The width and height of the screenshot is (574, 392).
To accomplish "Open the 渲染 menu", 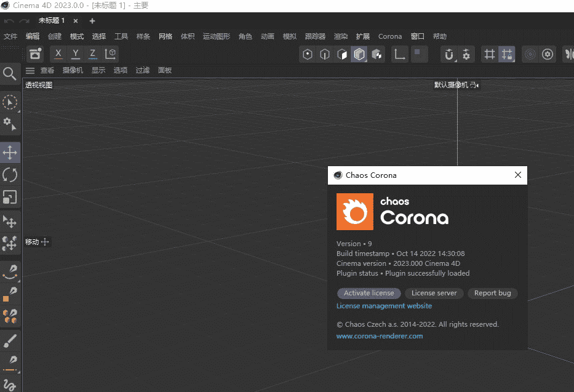I will coord(341,36).
